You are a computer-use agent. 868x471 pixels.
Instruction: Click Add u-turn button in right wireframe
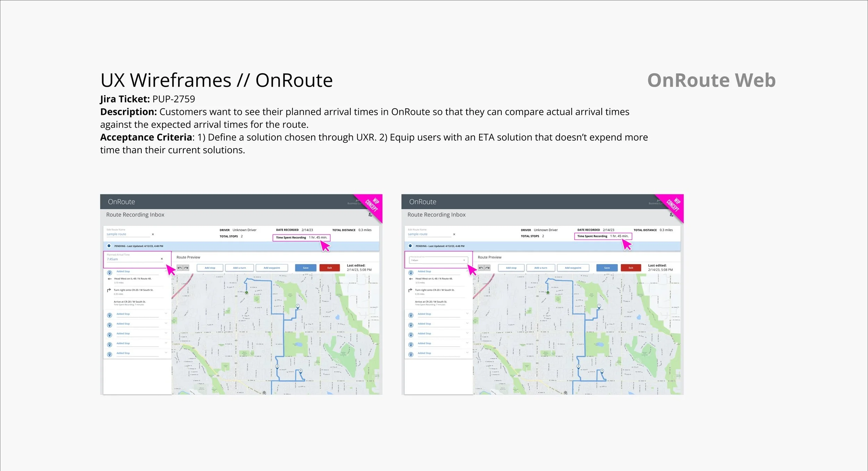(x=541, y=268)
